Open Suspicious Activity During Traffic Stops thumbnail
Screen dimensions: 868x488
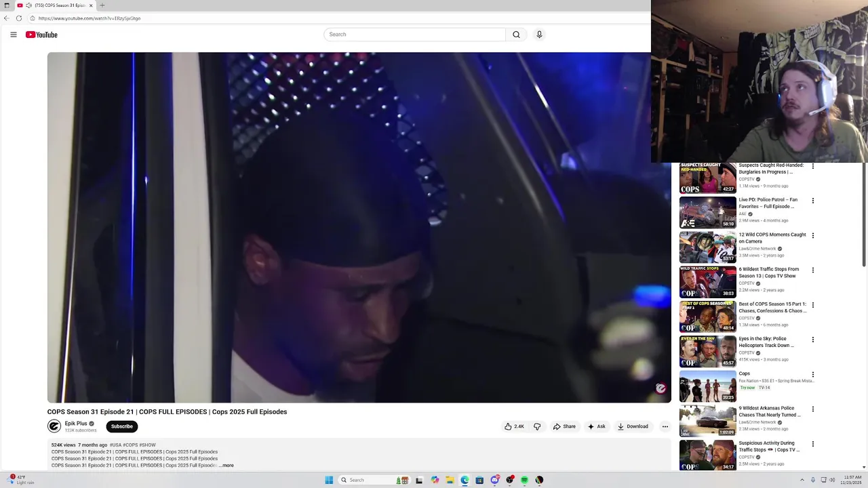coord(707,455)
